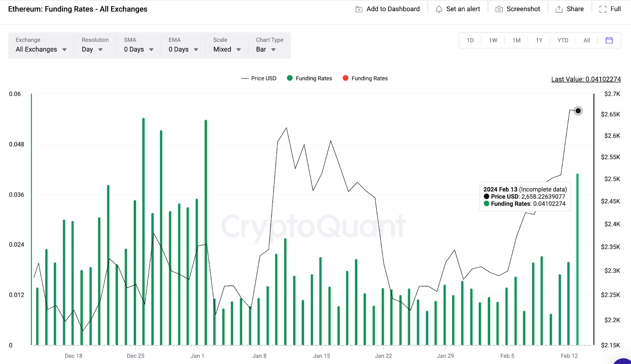Click the Dec 25 axis label
The image size is (631, 364).
pos(135,356)
